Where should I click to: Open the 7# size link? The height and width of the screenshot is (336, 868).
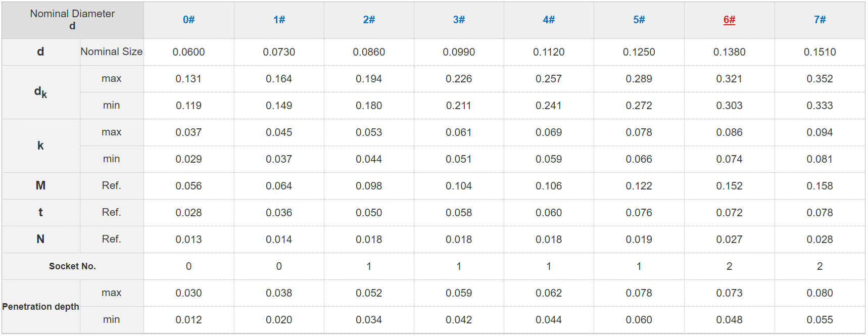[819, 20]
